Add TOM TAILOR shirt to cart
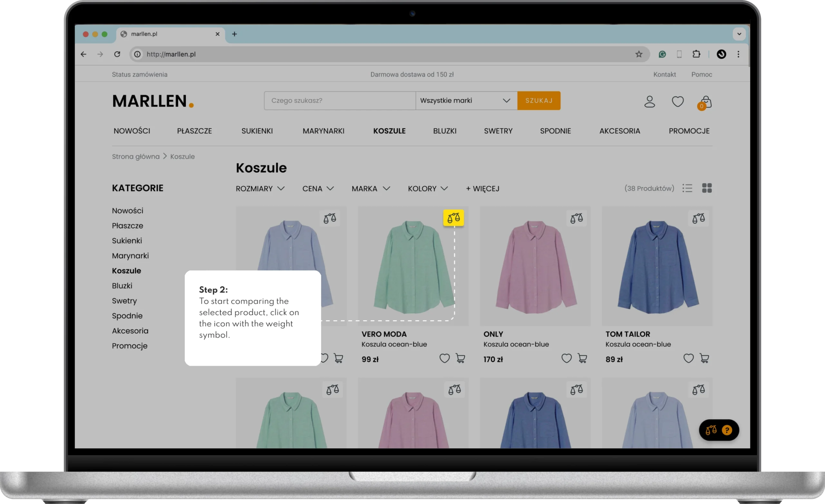The width and height of the screenshot is (825, 504). [704, 358]
